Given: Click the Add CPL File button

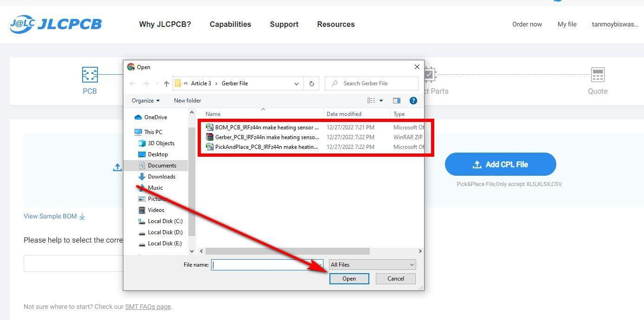Looking at the screenshot, I should [x=501, y=164].
